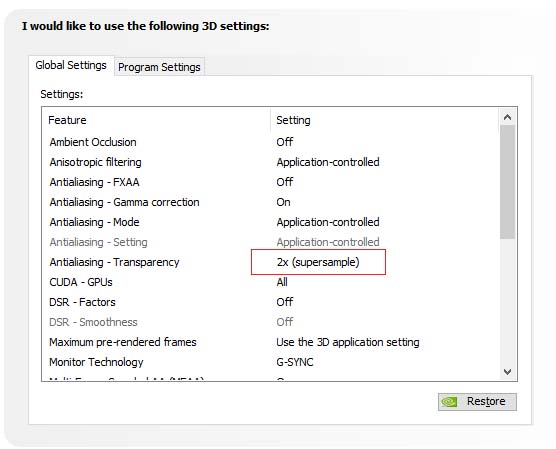Open the Antialiasing - Transparency 2x (supersample) setting
This screenshot has height=449, width=556.
tap(318, 262)
